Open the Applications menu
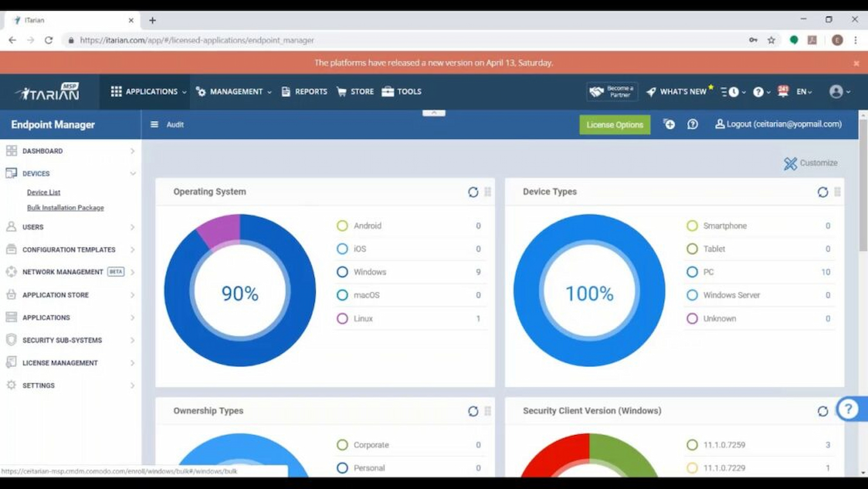Image resolution: width=868 pixels, height=489 pixels. [151, 92]
